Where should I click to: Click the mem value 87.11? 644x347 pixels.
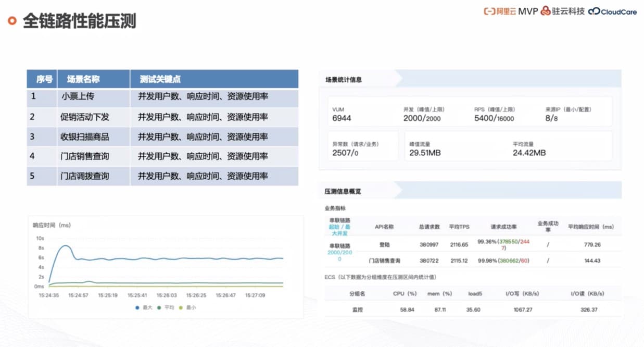[x=440, y=309]
